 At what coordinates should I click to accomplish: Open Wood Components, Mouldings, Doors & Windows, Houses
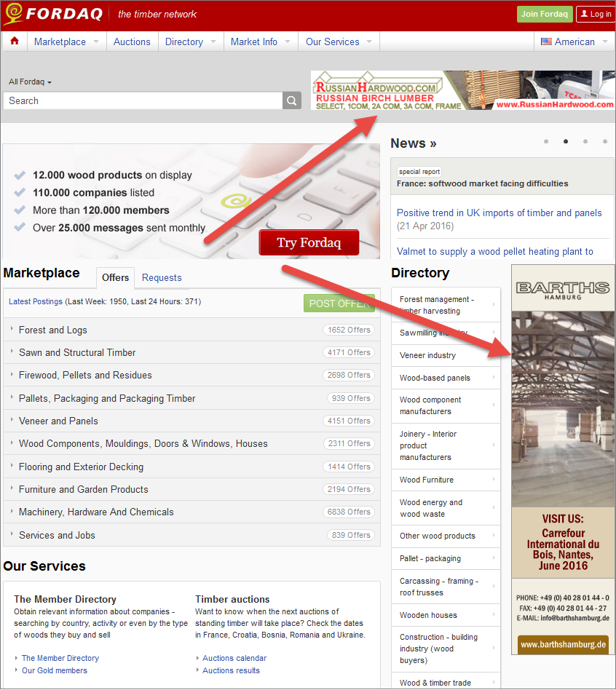coord(143,443)
